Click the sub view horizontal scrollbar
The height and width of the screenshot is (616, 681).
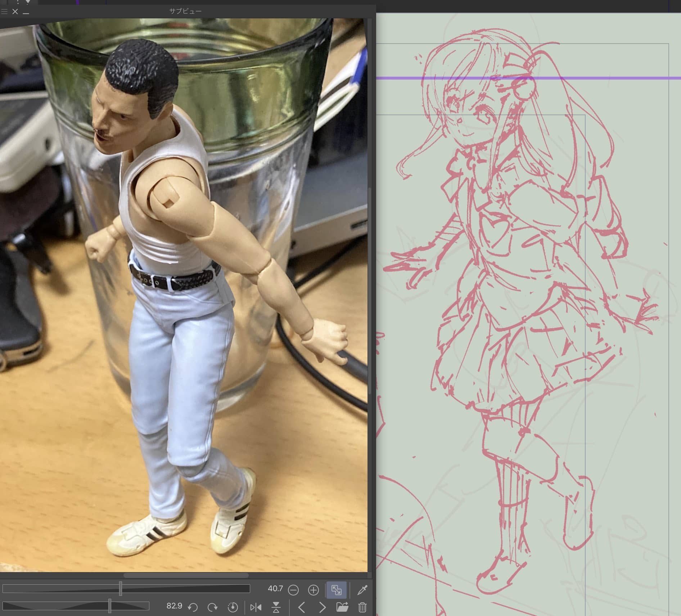[185, 575]
